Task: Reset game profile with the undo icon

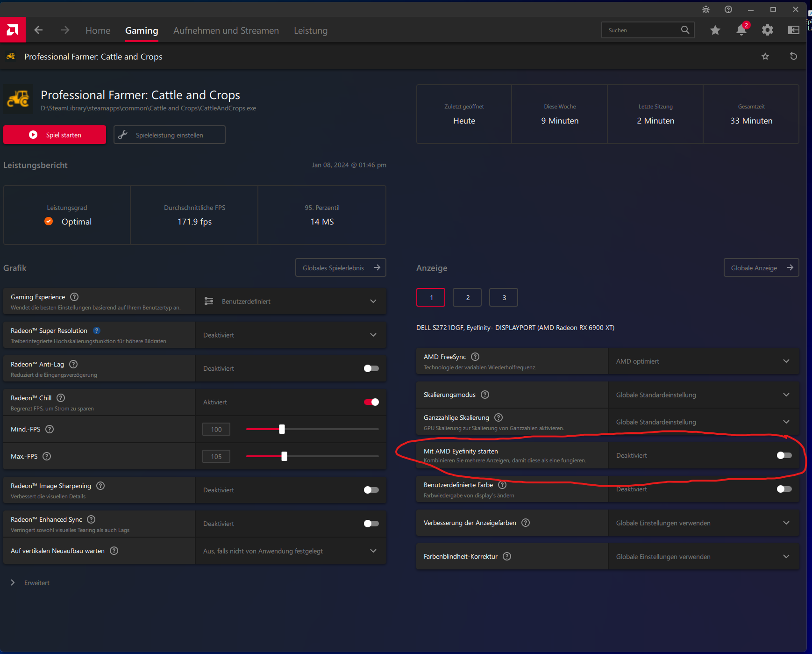Action: (793, 56)
